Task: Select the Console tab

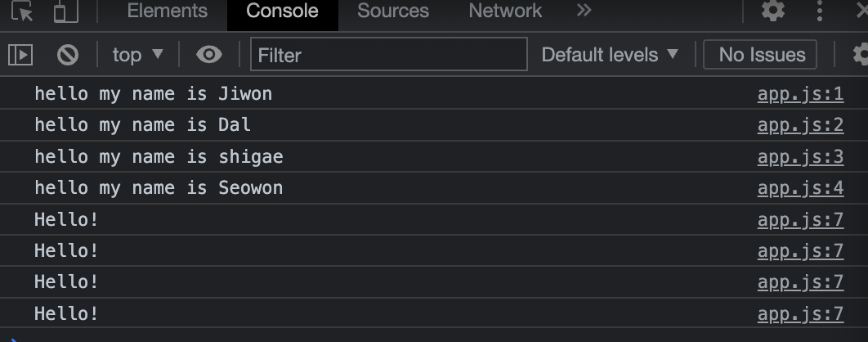Action: coord(282,11)
